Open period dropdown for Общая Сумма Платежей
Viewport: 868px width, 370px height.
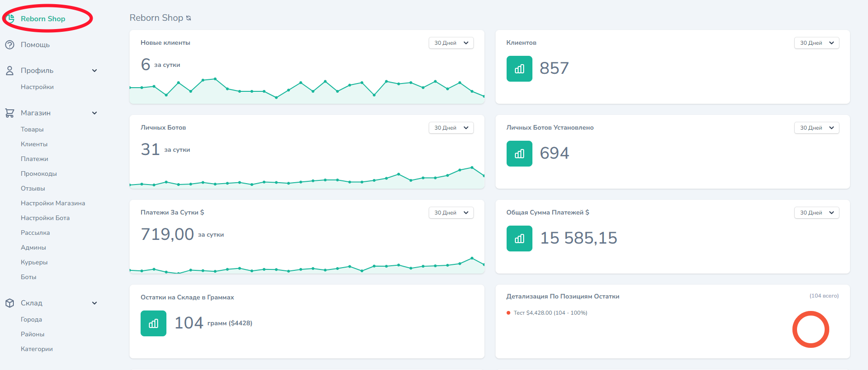(x=817, y=213)
